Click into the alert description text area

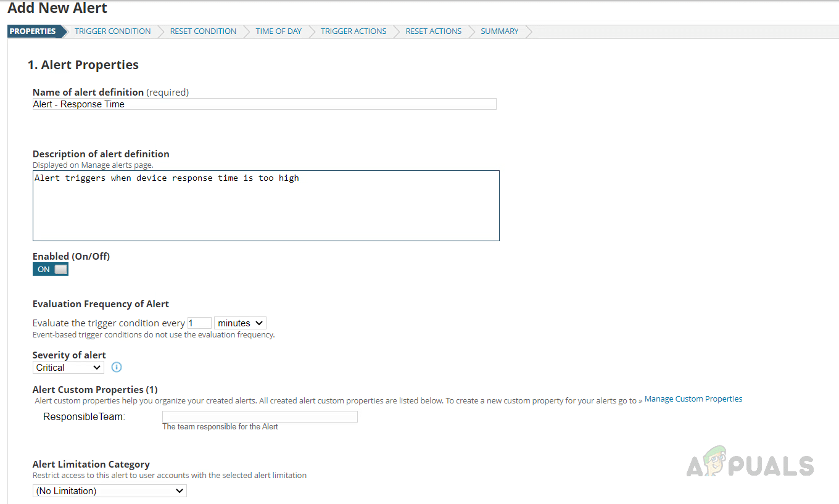pos(266,205)
